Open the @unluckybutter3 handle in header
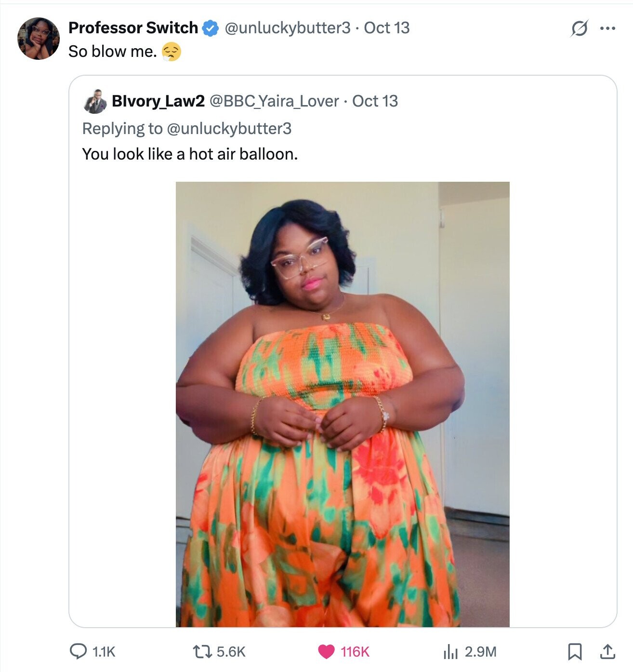Viewport: 633px width, 672px height. 287,28
